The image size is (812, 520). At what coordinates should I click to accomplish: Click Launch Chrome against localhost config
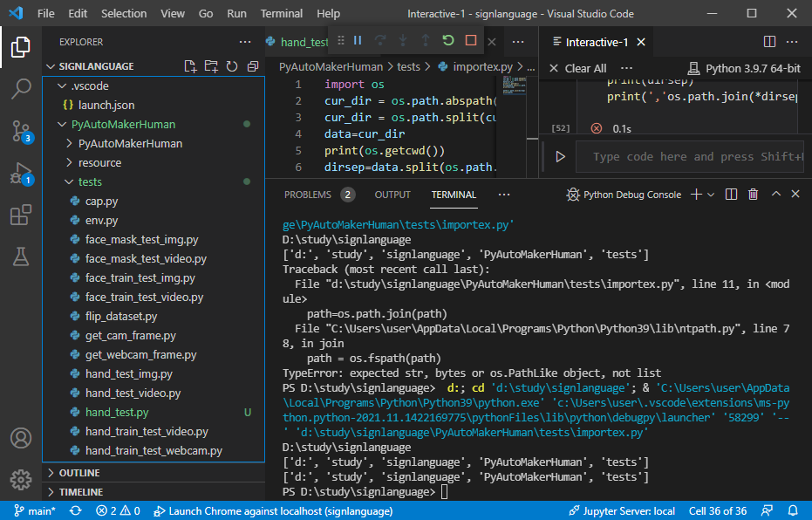(x=274, y=510)
